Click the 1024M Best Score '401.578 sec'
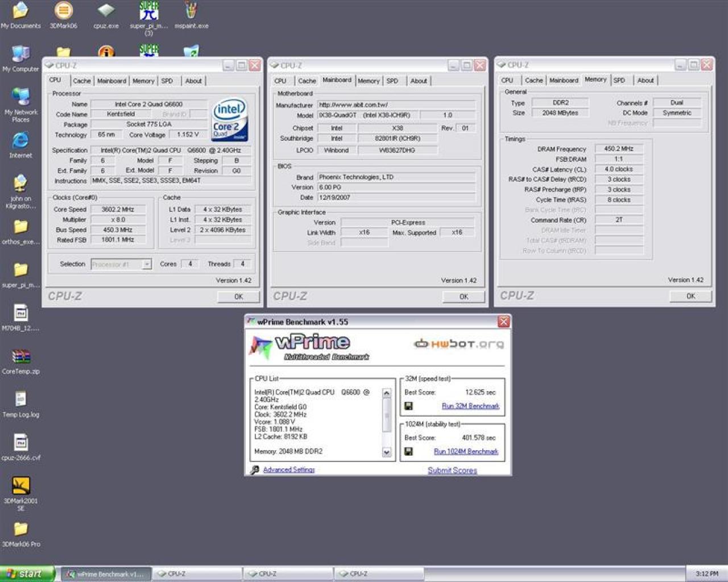 coord(479,438)
